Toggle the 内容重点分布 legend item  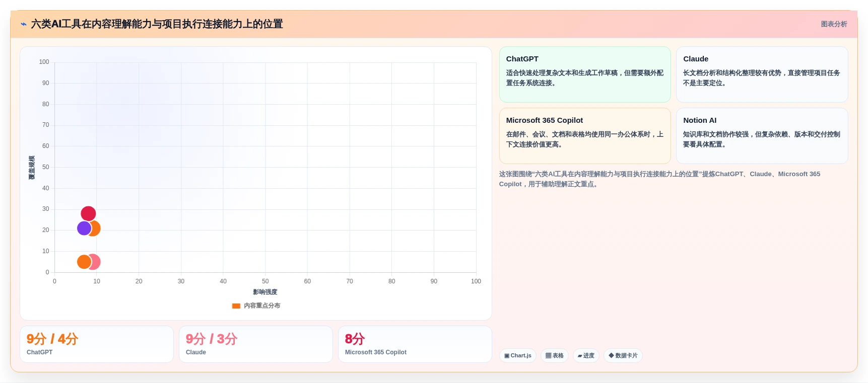[x=256, y=305]
